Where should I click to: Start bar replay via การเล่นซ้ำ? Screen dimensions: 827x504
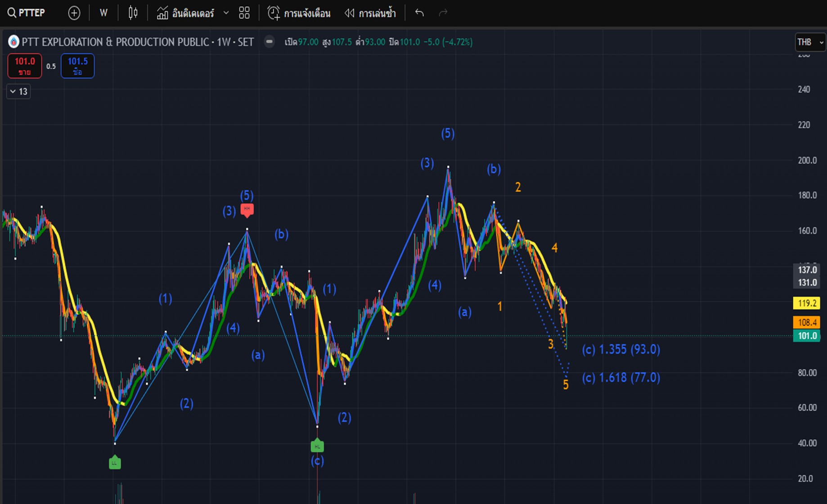pyautogui.click(x=370, y=13)
